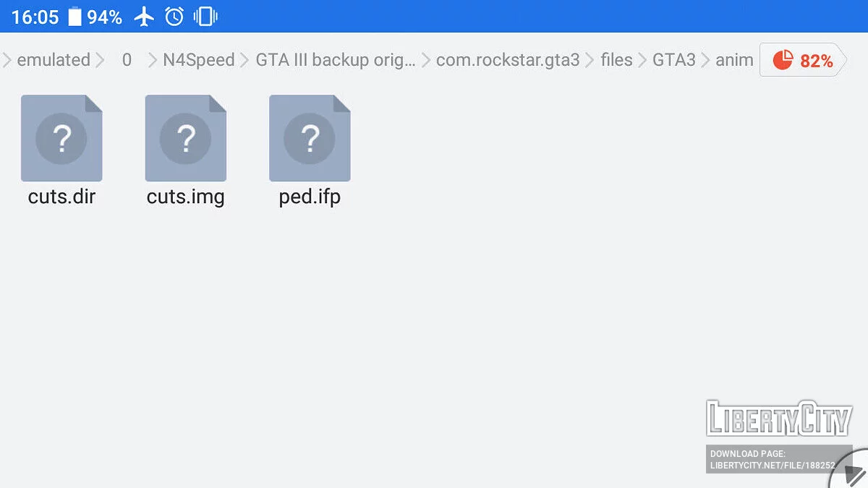The height and width of the screenshot is (488, 868).
Task: Select the anim breadcrumb segment
Action: pos(734,60)
